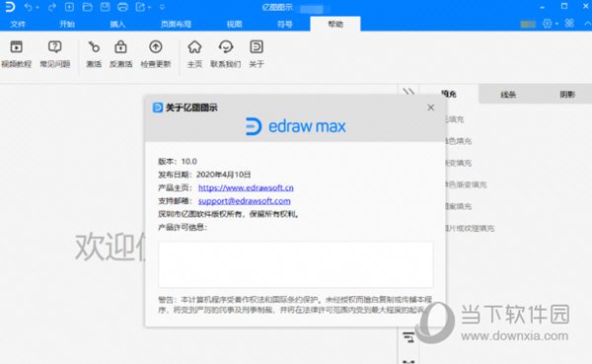Viewport: 592px width, 364px height.
Task: Open the Export dropdown arrow
Action: pos(150,7)
